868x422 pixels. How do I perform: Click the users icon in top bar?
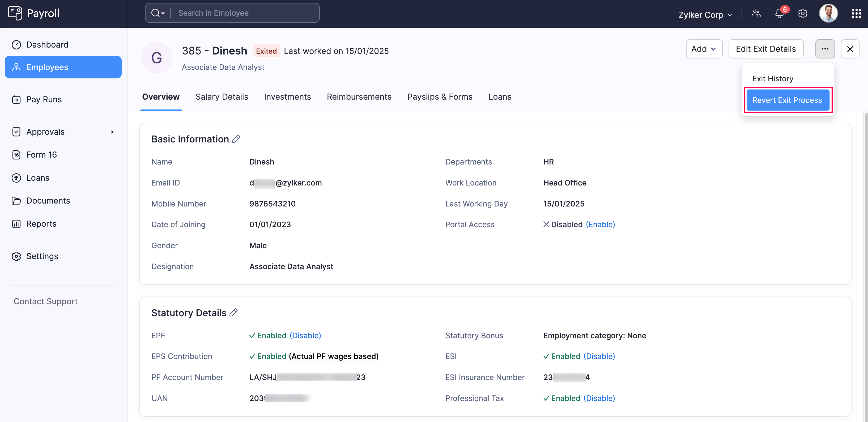(756, 14)
